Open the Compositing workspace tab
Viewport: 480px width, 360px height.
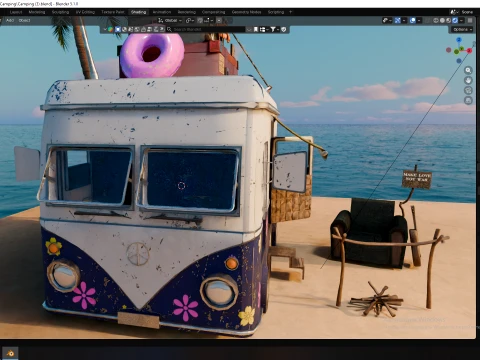click(213, 12)
